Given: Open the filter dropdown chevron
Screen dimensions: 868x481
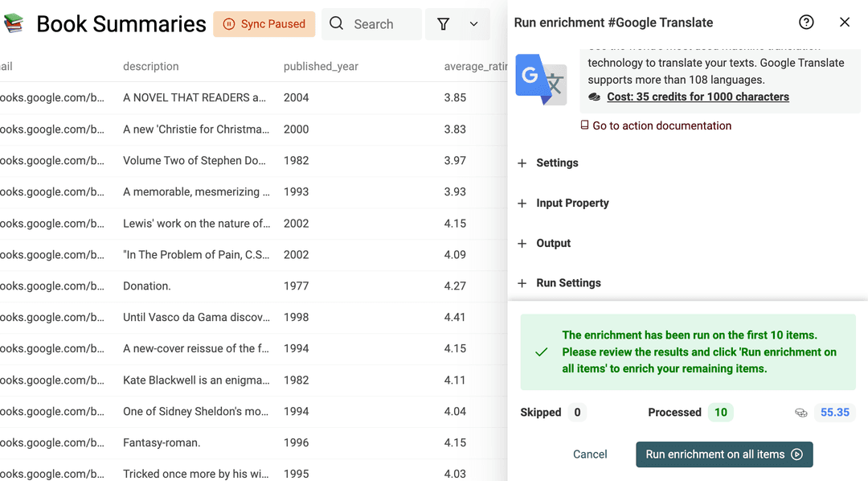Looking at the screenshot, I should (x=473, y=23).
